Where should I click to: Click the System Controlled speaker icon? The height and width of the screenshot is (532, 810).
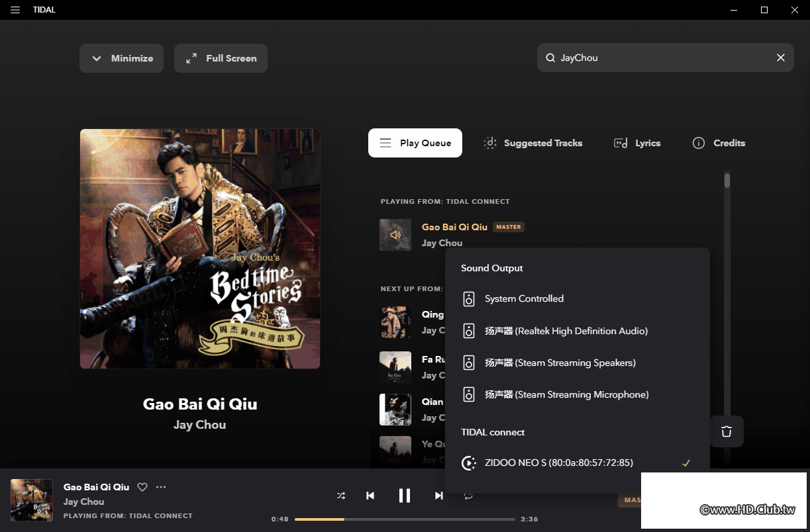click(469, 299)
